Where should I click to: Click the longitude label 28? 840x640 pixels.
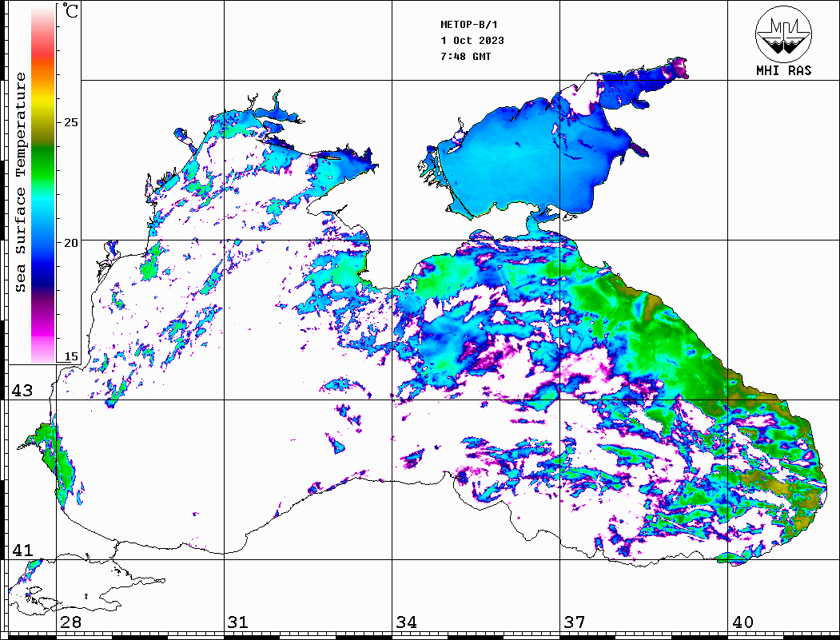[70, 622]
